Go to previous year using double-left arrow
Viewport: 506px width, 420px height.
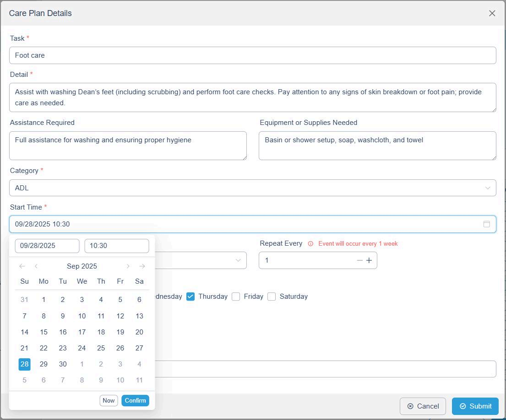click(22, 266)
